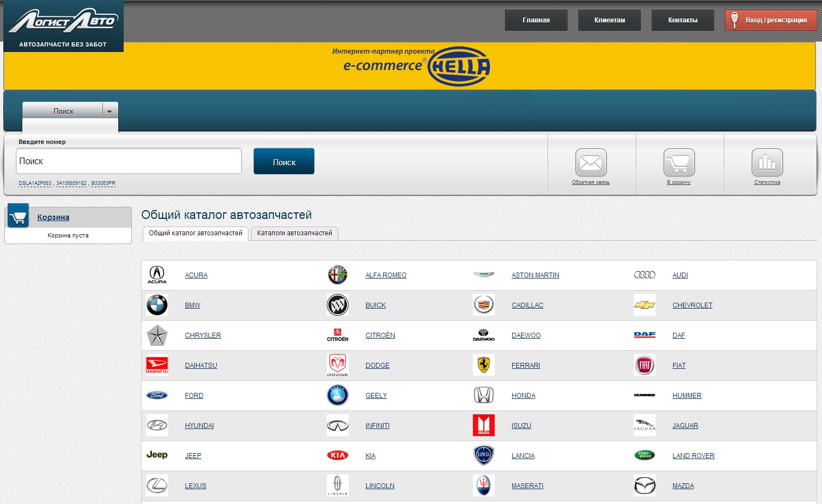Screen dimensions: 822x504
Task: Click the Alfa Romeo brand logo
Action: [x=338, y=275]
